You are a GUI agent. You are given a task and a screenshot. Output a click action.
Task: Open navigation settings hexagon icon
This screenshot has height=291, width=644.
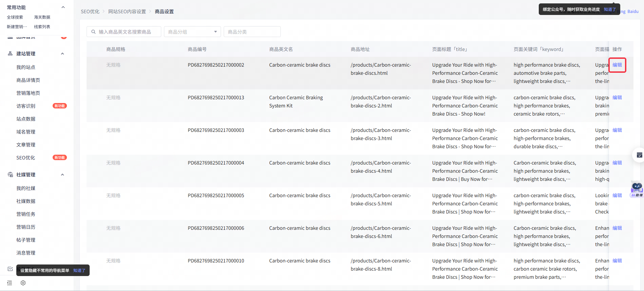(x=23, y=283)
